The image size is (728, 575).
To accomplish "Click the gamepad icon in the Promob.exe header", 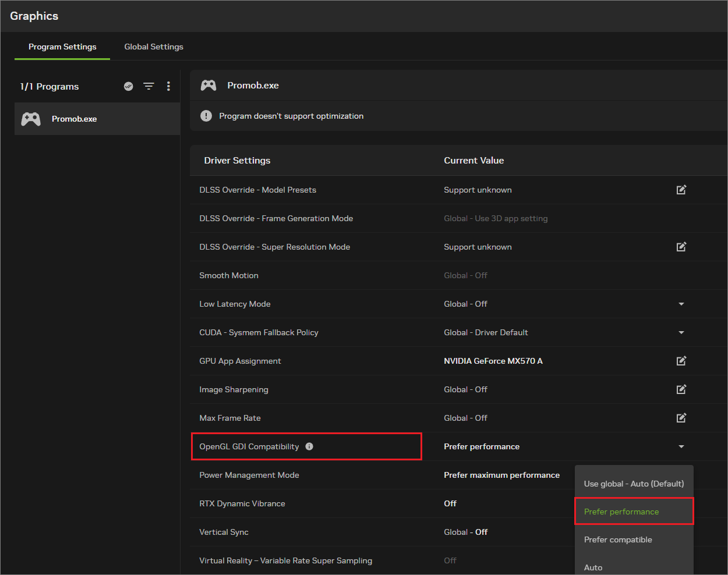I will (x=208, y=86).
